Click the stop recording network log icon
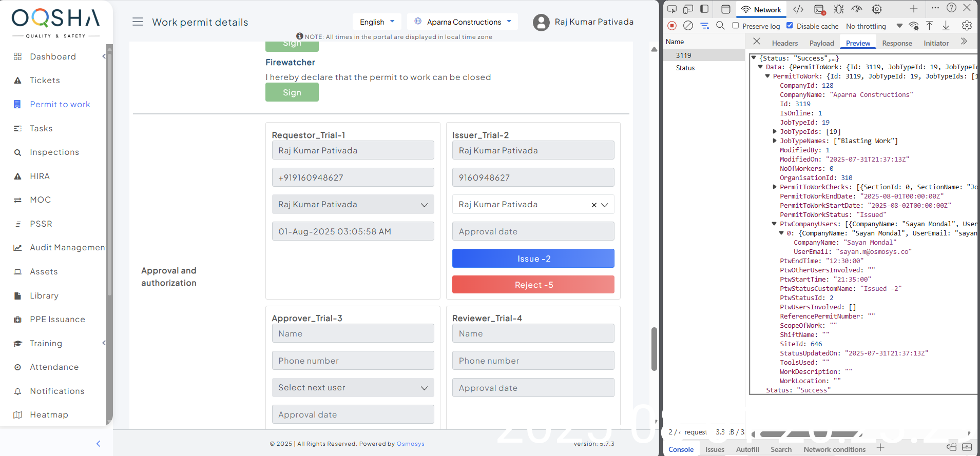This screenshot has height=456, width=980. coord(672,26)
